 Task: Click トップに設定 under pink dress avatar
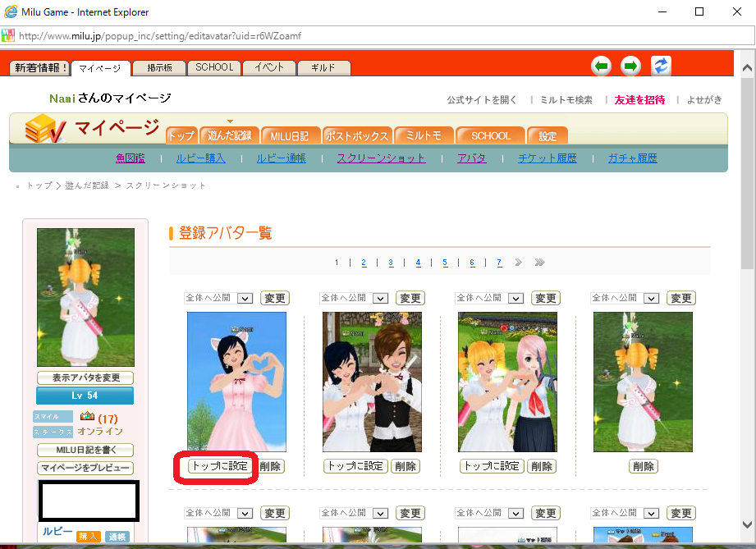pyautogui.click(x=220, y=466)
